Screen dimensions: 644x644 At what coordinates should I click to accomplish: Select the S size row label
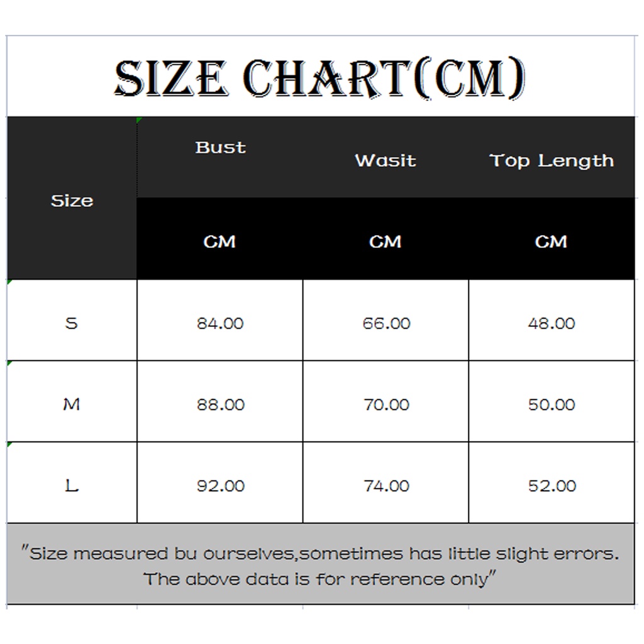pyautogui.click(x=72, y=323)
